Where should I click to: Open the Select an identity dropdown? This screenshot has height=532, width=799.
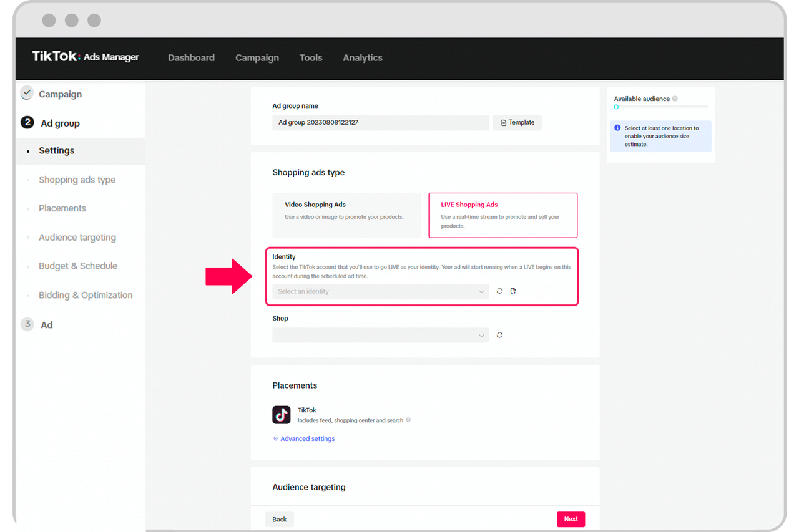pos(380,291)
